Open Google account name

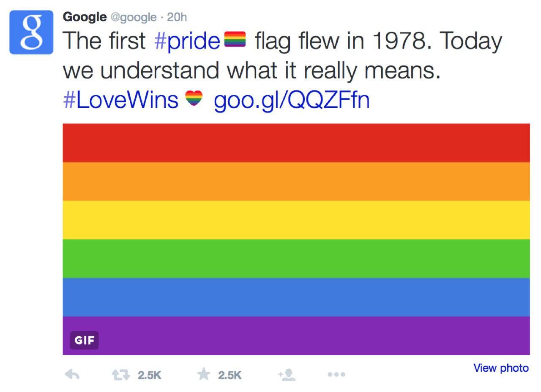pos(85,17)
